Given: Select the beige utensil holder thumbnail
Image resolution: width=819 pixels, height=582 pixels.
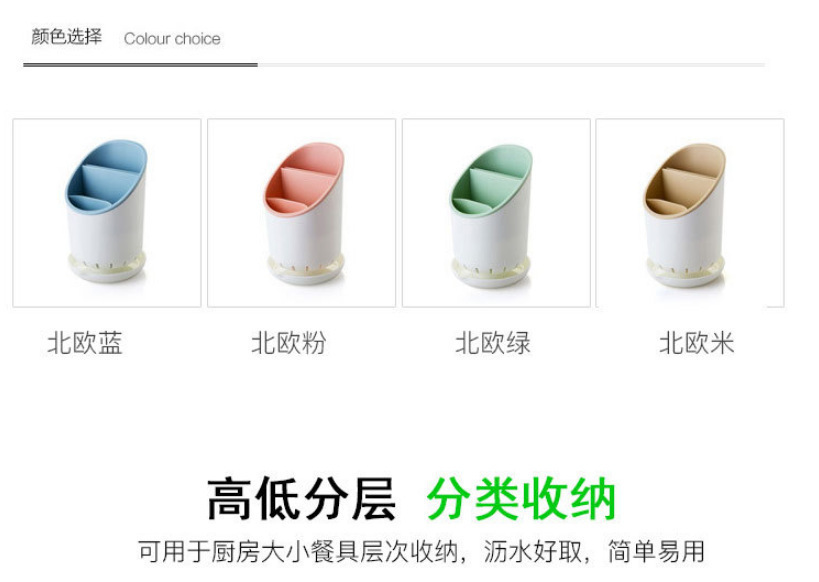Looking at the screenshot, I should click(690, 213).
